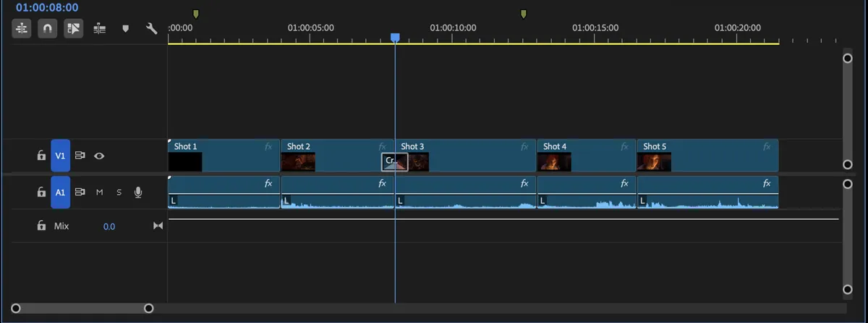Click L channel badge under Shot 3
Image resolution: width=868 pixels, height=323 pixels.
click(x=400, y=200)
